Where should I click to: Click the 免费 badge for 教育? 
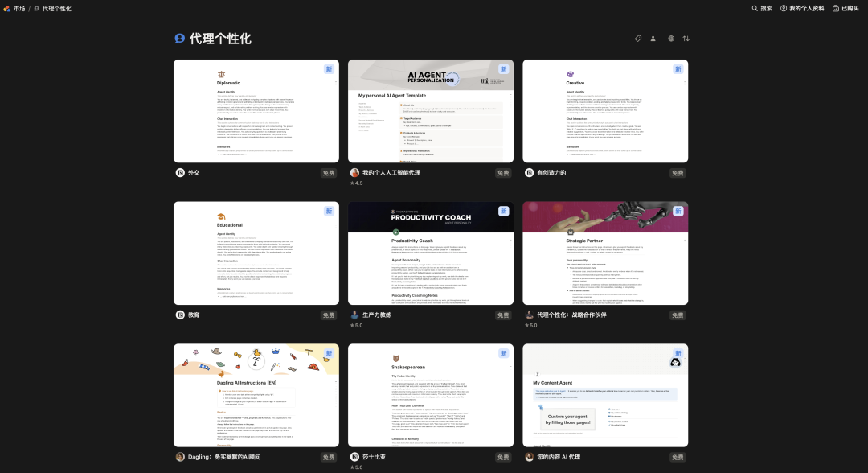tap(329, 315)
